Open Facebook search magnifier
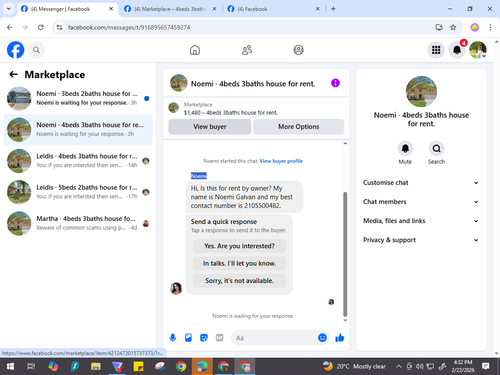This screenshot has width=500, height=375. point(36,50)
